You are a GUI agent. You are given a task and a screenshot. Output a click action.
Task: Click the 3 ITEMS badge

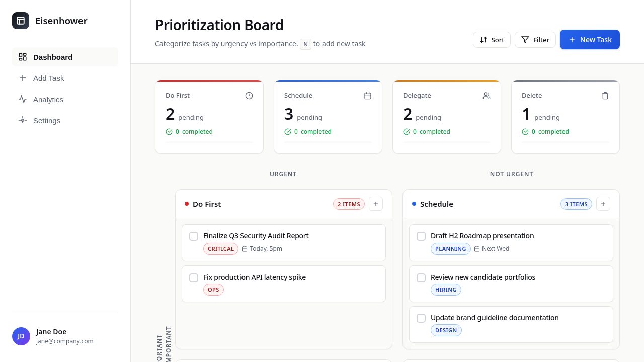point(576,204)
